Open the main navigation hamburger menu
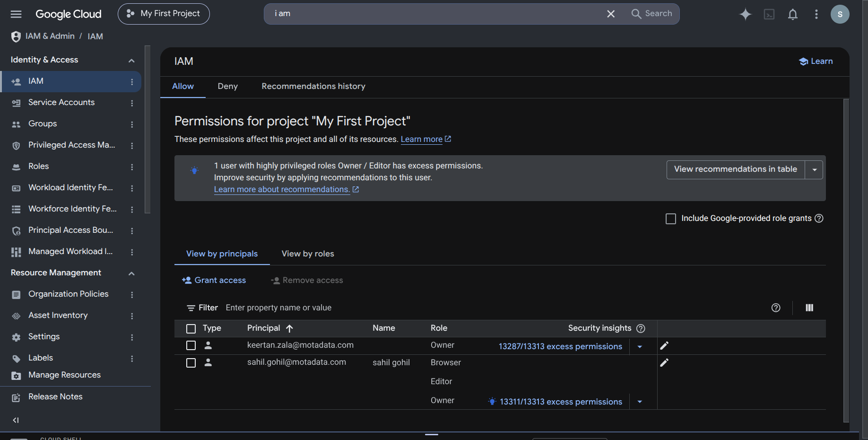 tap(16, 14)
